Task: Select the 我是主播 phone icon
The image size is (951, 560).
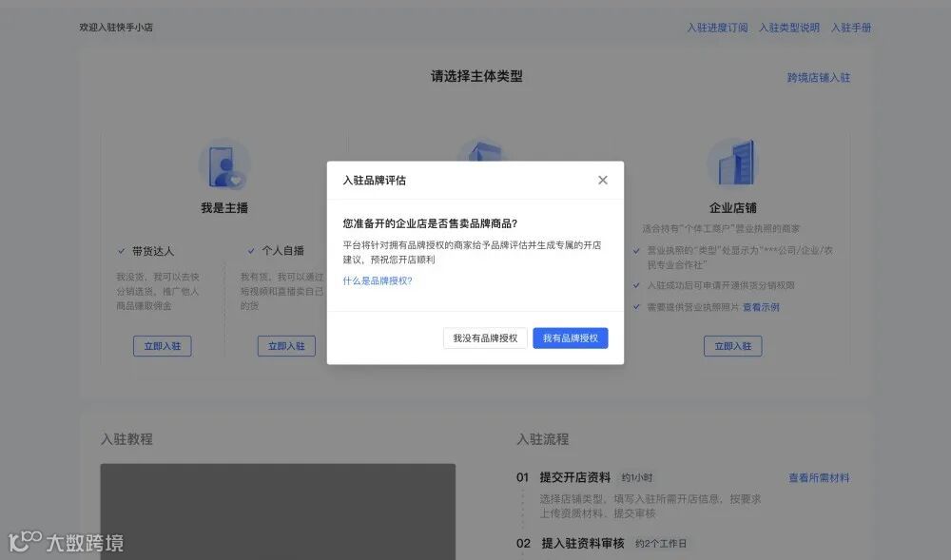Action: pyautogui.click(x=224, y=164)
